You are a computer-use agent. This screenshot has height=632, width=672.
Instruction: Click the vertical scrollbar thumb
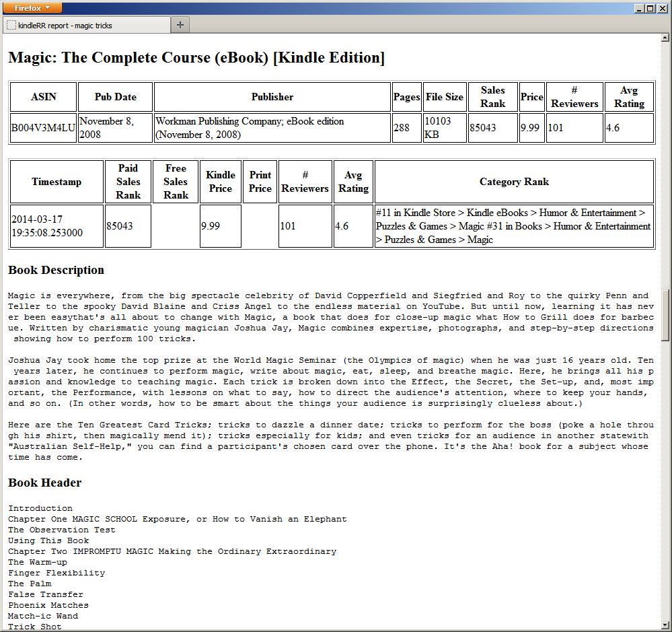click(665, 315)
